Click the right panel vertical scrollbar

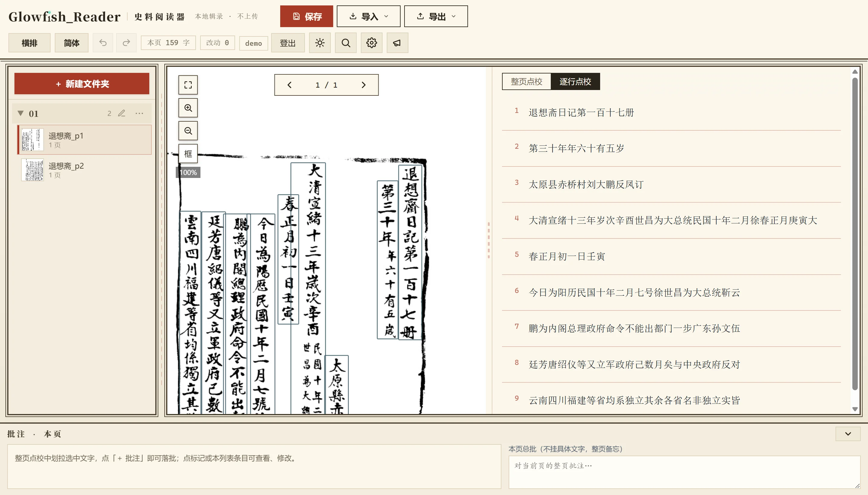pyautogui.click(x=855, y=234)
